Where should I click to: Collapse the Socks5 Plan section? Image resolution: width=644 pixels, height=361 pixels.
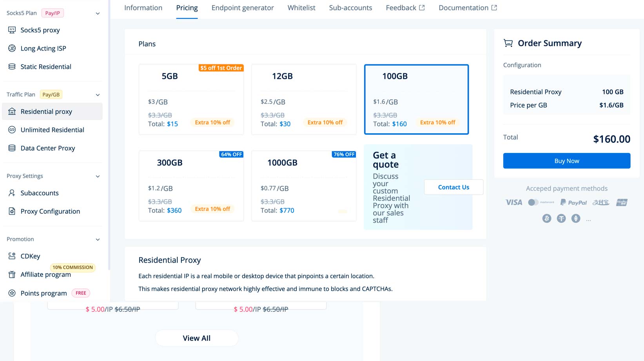click(x=98, y=13)
